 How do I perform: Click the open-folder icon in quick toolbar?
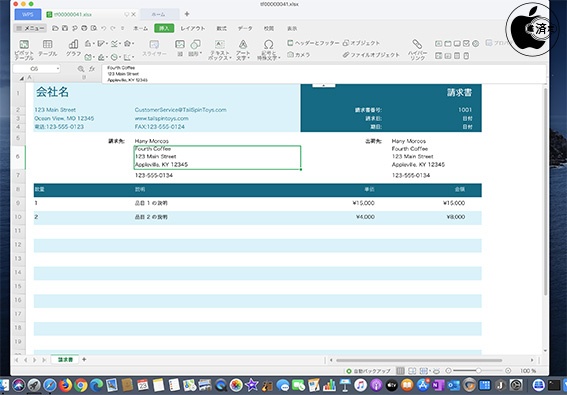point(55,28)
